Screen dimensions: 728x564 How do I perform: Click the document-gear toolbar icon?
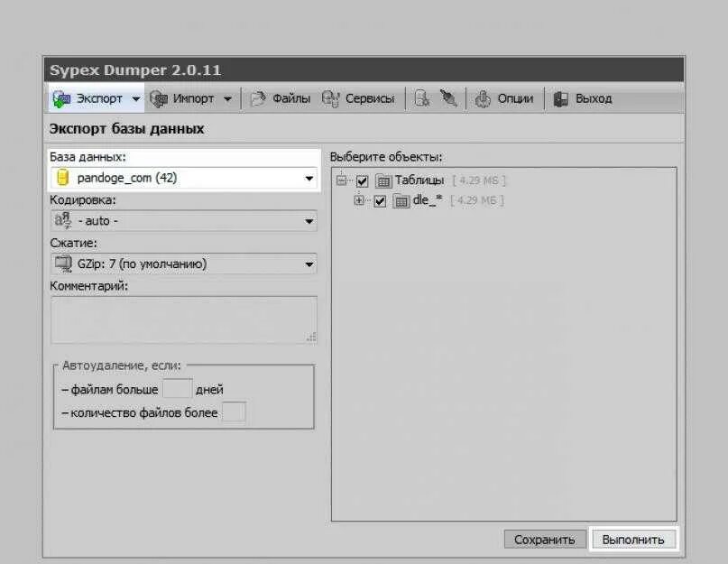coord(421,98)
